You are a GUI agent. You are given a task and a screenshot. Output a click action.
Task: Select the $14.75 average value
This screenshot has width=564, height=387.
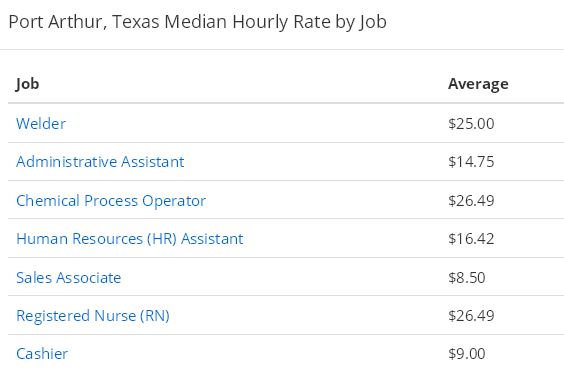(x=471, y=161)
